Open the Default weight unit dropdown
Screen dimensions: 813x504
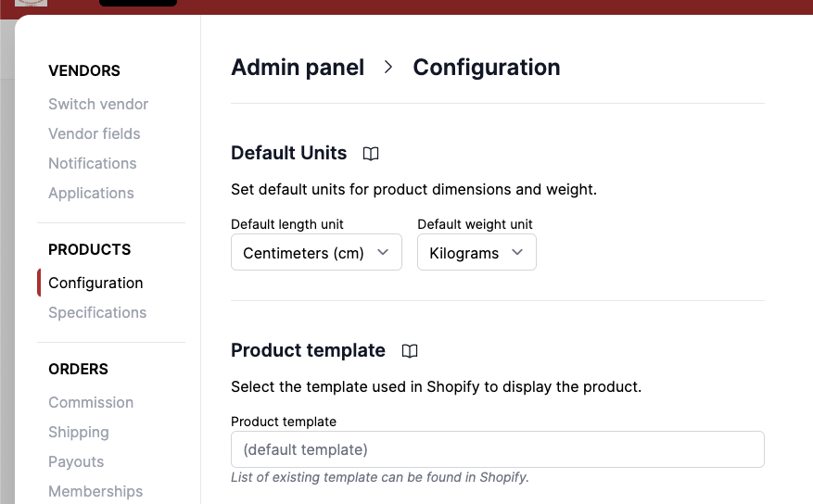tap(476, 253)
